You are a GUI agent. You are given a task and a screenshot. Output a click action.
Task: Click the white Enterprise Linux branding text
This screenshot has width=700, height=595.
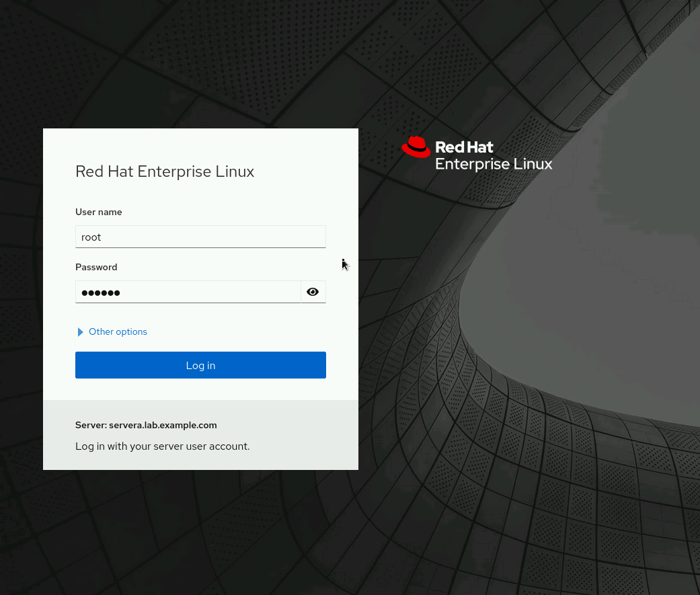pos(494,164)
